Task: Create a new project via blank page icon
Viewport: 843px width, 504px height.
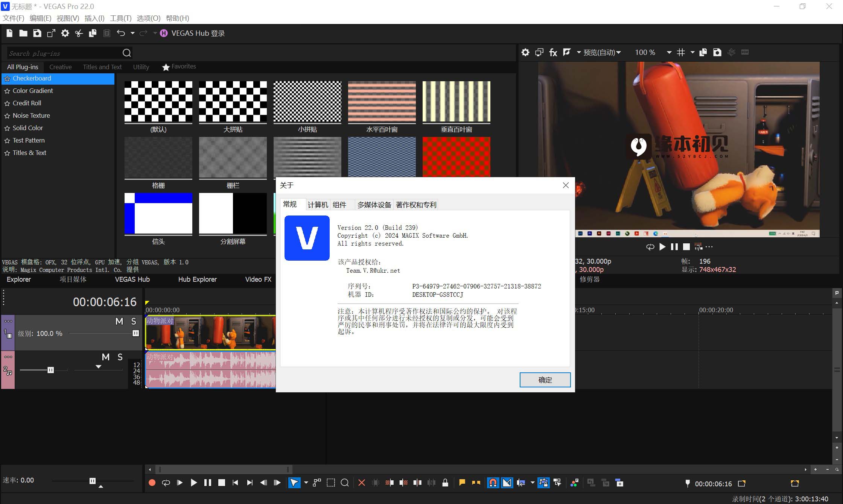Action: pyautogui.click(x=9, y=33)
